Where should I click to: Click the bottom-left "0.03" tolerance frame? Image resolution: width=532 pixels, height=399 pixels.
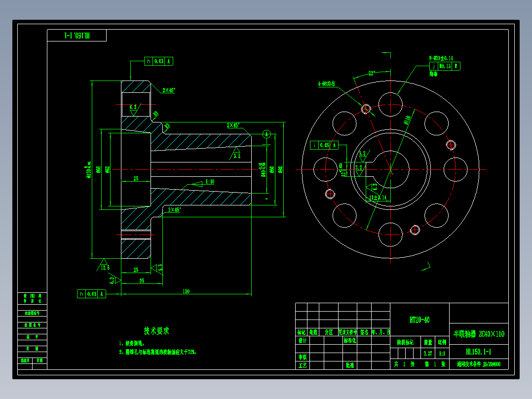92,294
